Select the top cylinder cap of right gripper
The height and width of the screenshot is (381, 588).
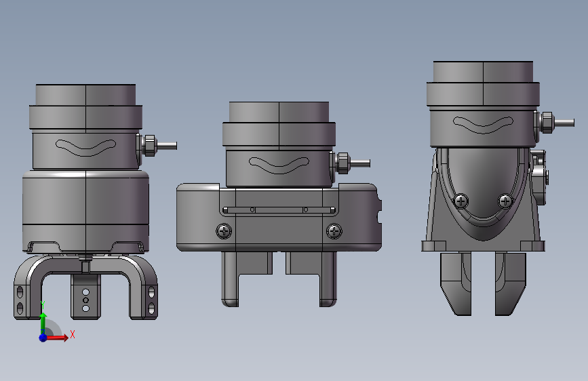483,72
